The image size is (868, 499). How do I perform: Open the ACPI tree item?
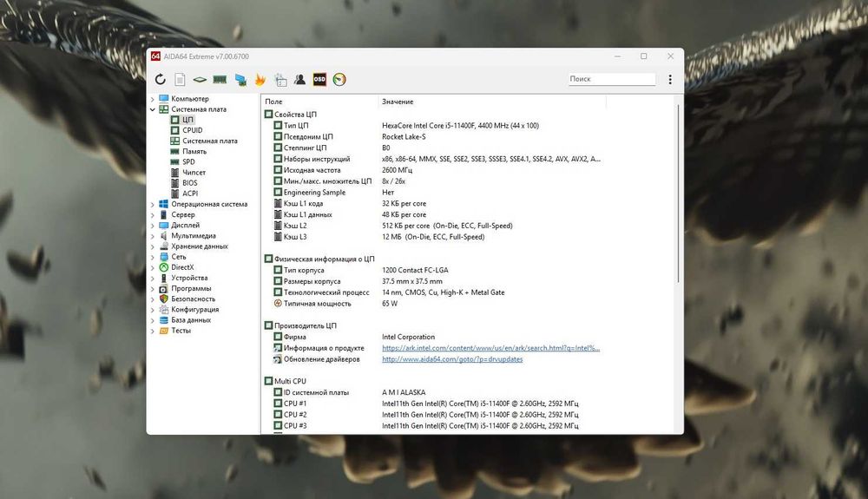tap(190, 193)
